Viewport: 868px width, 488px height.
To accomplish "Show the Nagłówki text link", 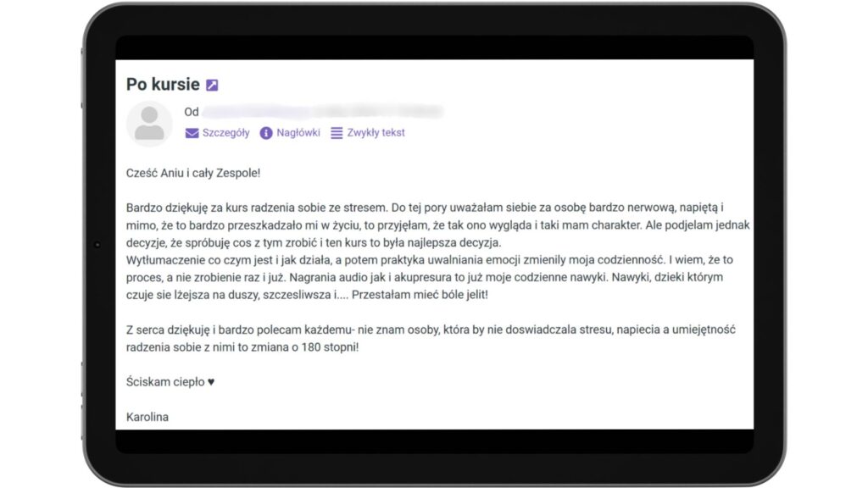I will pyautogui.click(x=298, y=133).
